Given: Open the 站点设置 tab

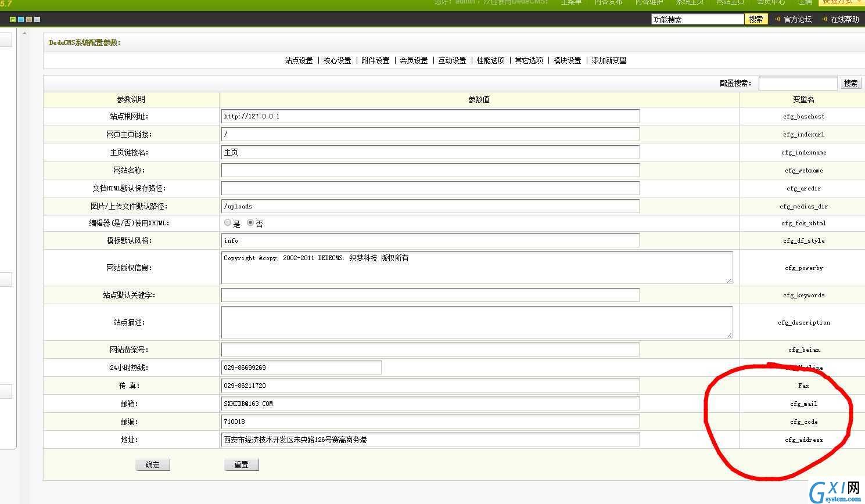Looking at the screenshot, I should pos(299,60).
